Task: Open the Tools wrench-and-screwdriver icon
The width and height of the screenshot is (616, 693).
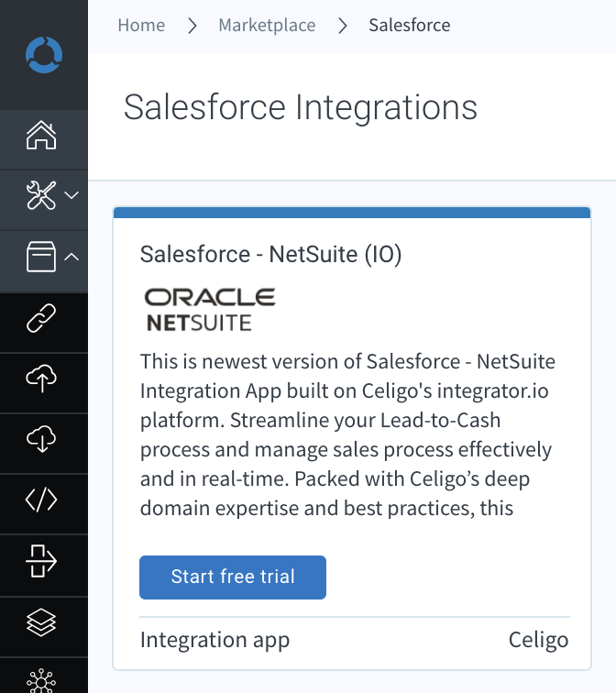Action: 41,195
